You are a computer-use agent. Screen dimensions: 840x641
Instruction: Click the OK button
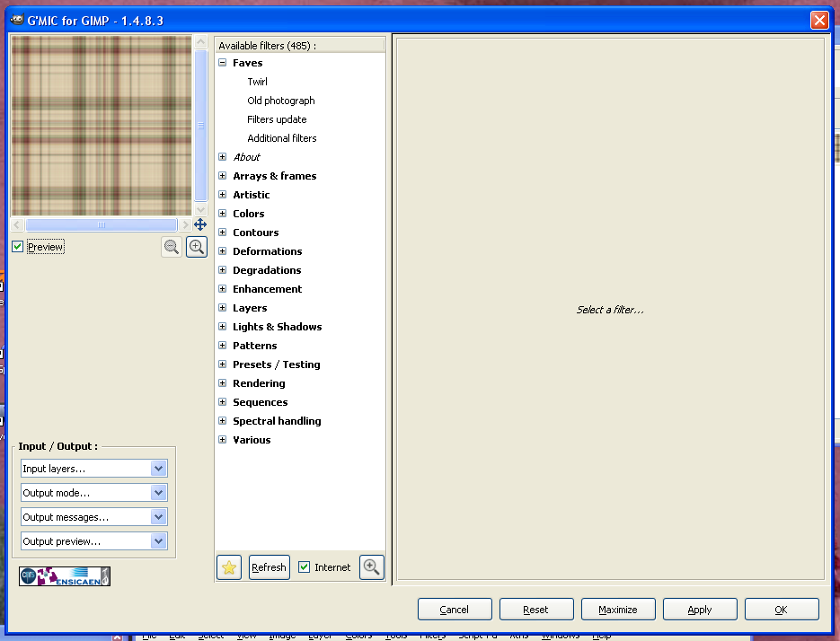(782, 610)
